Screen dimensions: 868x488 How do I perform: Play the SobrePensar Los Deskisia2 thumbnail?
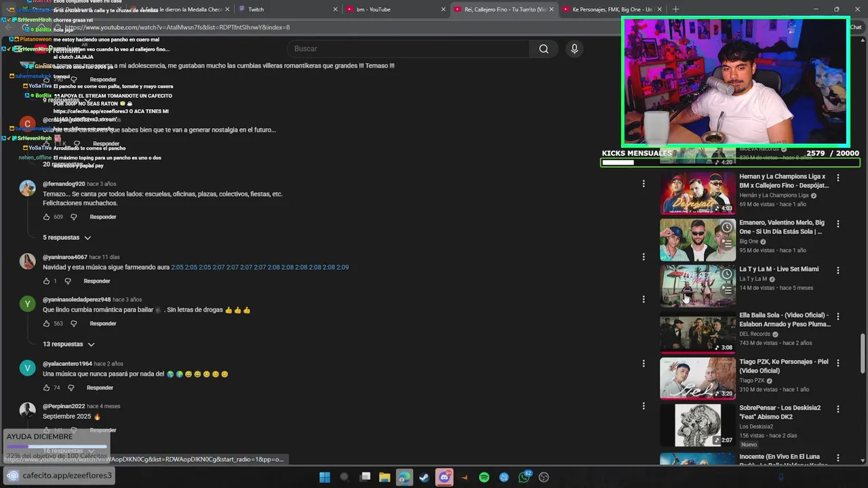pos(698,425)
